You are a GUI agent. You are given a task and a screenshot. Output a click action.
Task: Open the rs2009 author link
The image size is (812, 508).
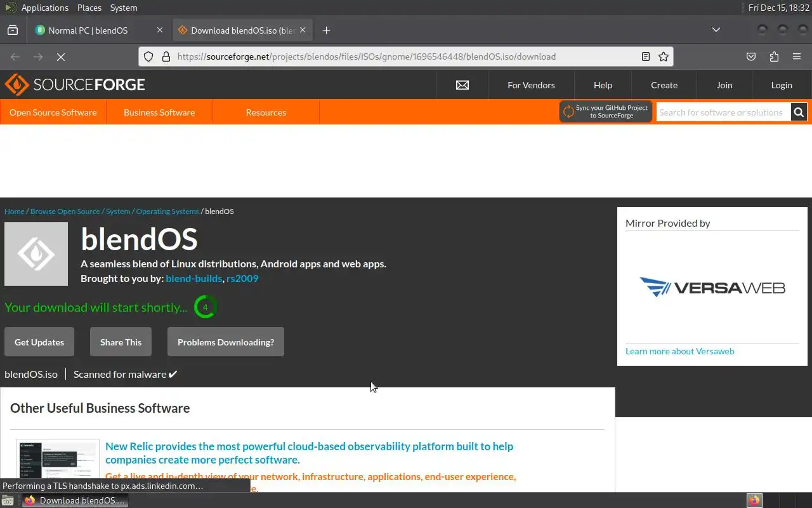pos(242,278)
